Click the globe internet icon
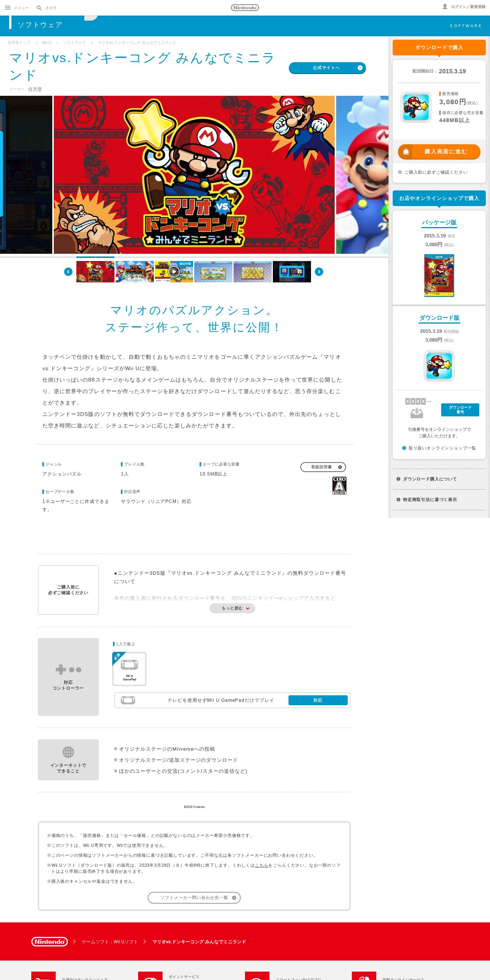Image resolution: width=490 pixels, height=980 pixels. pos(68,752)
